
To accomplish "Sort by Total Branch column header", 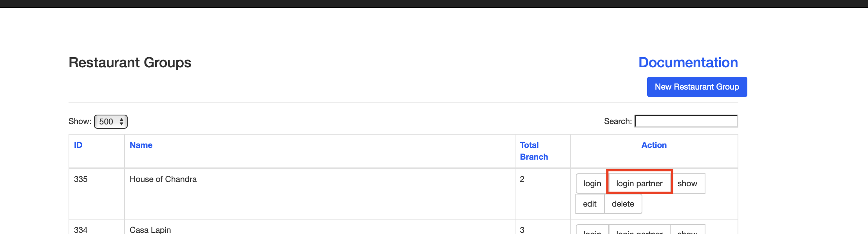I will point(533,151).
